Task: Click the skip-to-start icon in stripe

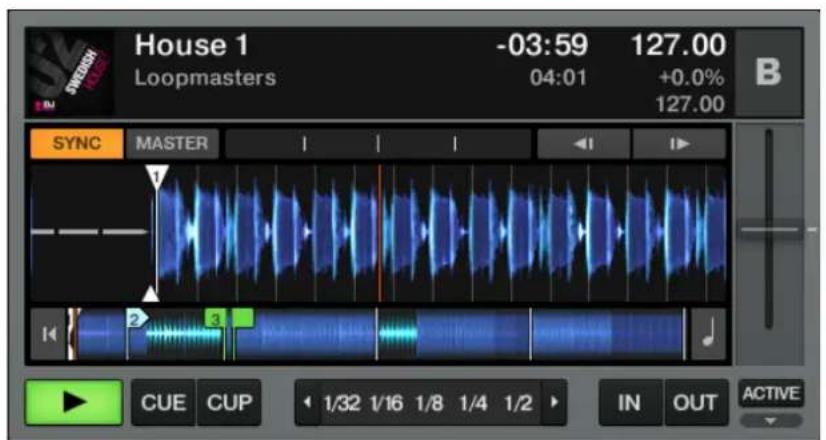Action: click(x=48, y=334)
